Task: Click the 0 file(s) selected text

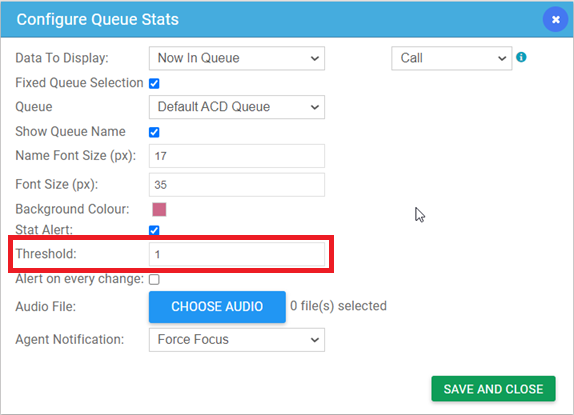Action: [338, 306]
